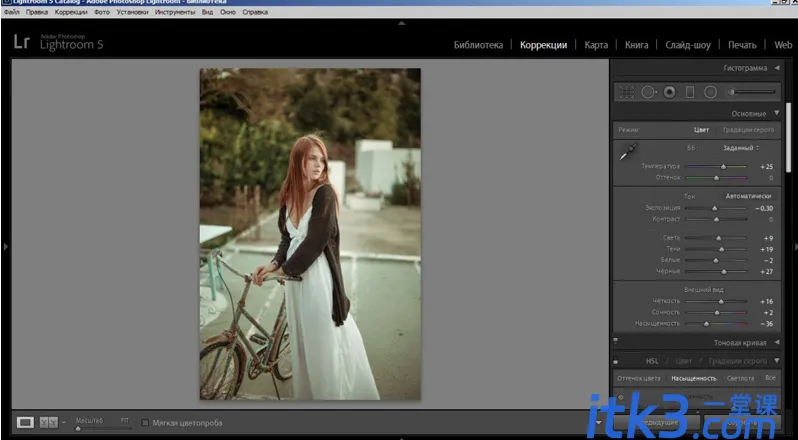Viewport: 798px width, 440px height.
Task: Switch to the Книга module
Action: click(637, 45)
